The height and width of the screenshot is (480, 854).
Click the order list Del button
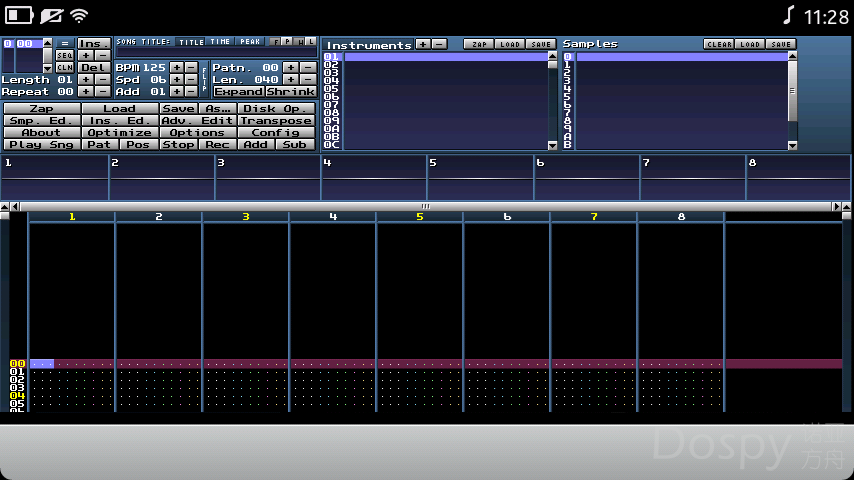(94, 68)
